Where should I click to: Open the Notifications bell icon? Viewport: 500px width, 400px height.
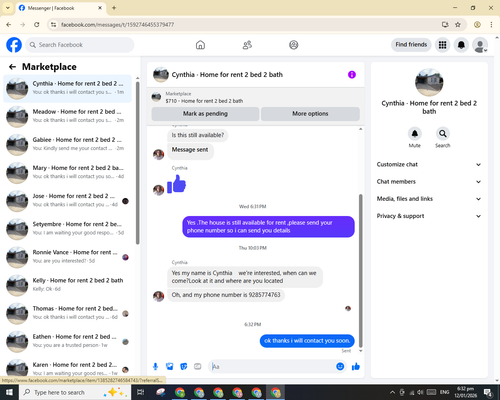point(461,45)
